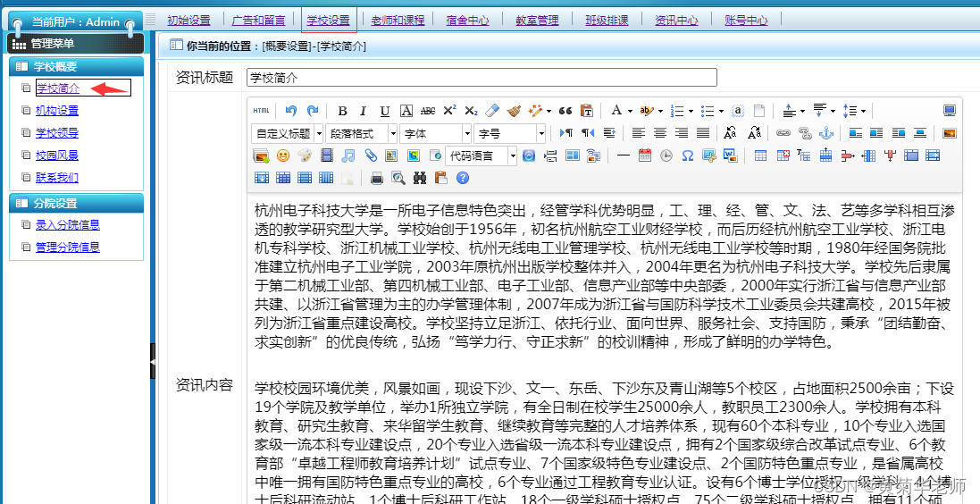Viewport: 980px width, 504px height.
Task: Insert video with film strip icon
Action: tap(327, 155)
